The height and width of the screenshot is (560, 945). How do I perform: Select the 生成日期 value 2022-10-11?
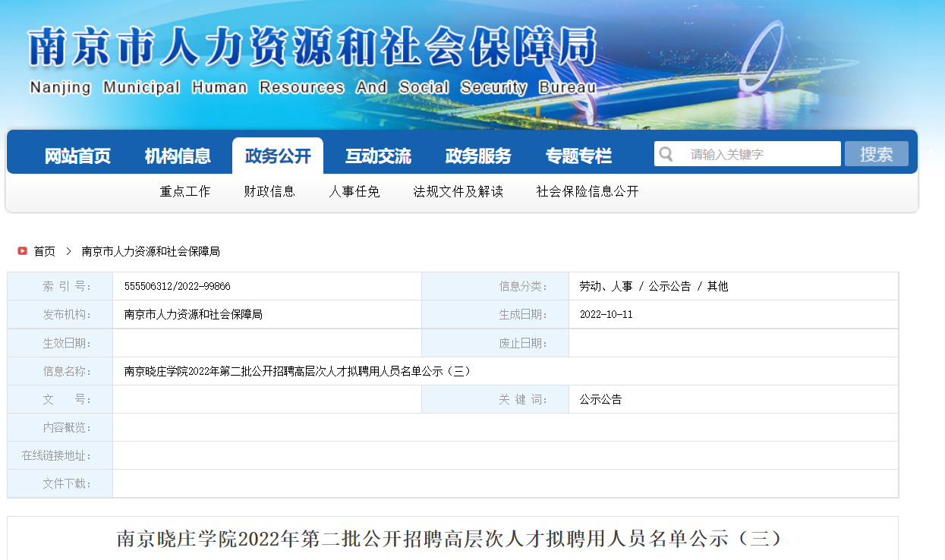coord(606,314)
